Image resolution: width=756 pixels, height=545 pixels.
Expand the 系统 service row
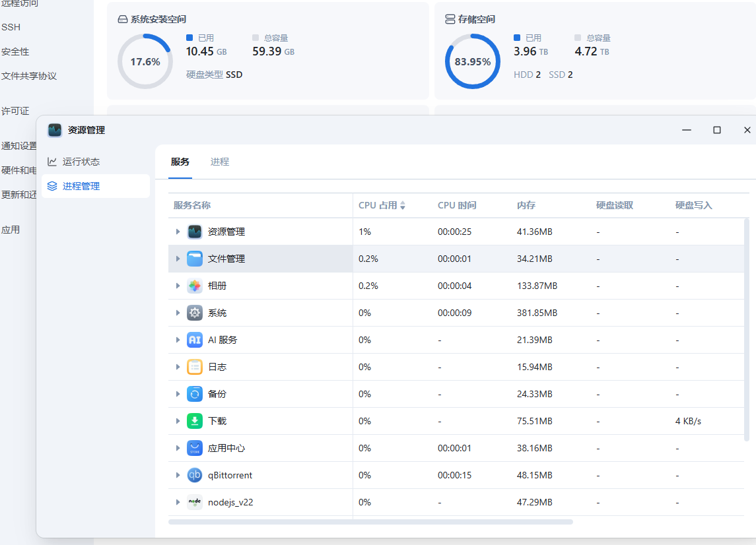(178, 313)
